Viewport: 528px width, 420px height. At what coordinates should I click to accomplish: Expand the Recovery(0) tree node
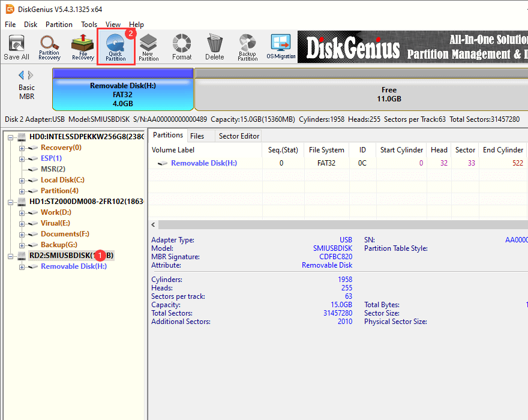pyautogui.click(x=22, y=148)
